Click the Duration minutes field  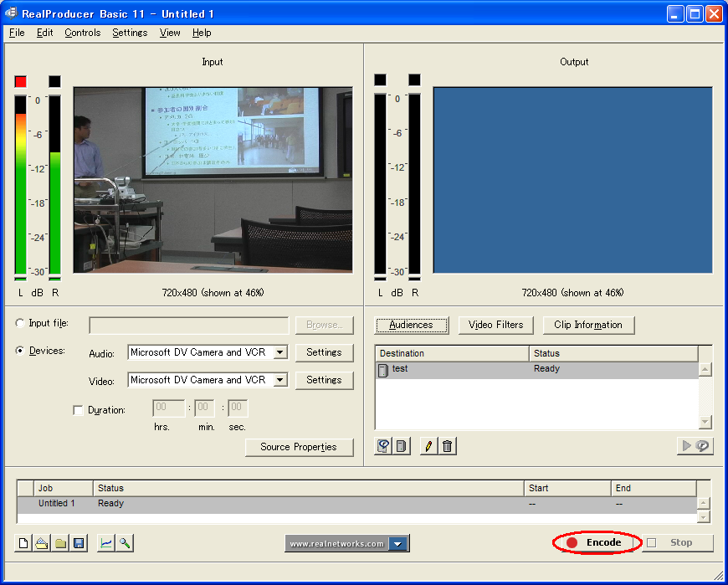coord(204,408)
